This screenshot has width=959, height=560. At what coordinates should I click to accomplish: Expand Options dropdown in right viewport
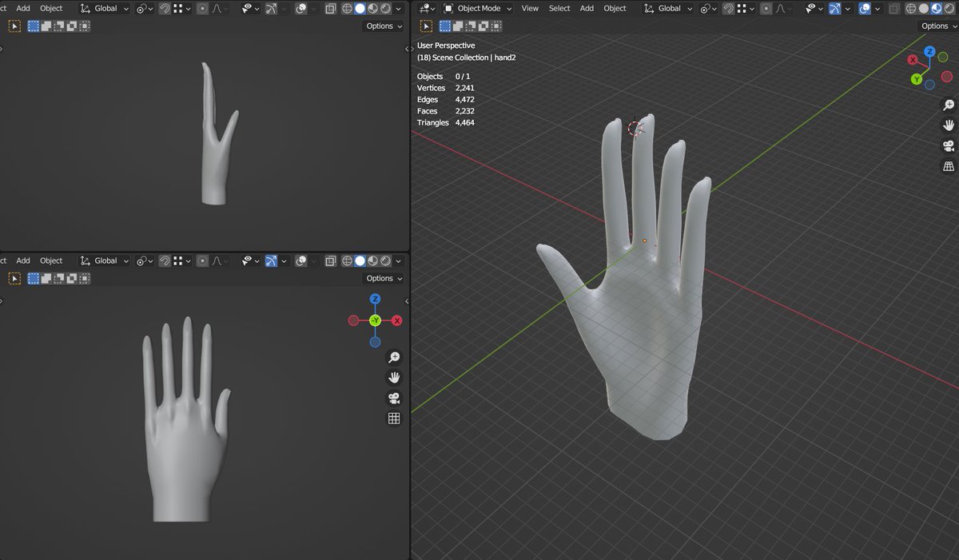938,26
